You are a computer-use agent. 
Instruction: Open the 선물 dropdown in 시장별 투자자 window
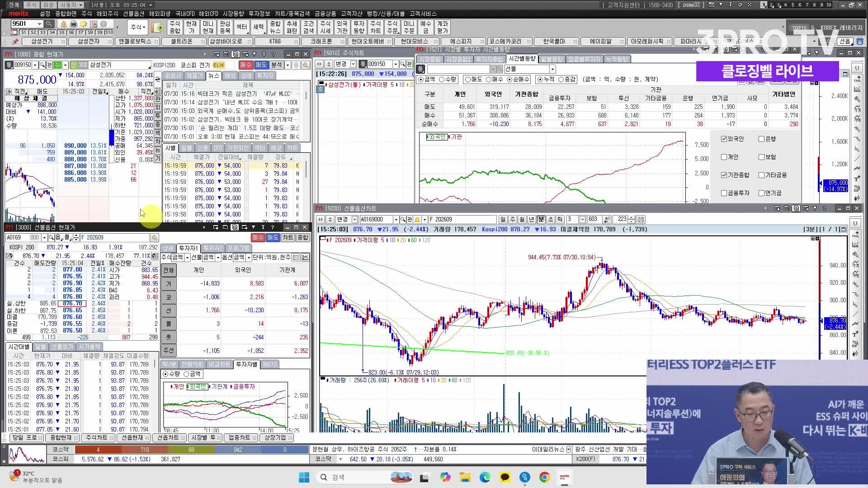click(x=552, y=69)
